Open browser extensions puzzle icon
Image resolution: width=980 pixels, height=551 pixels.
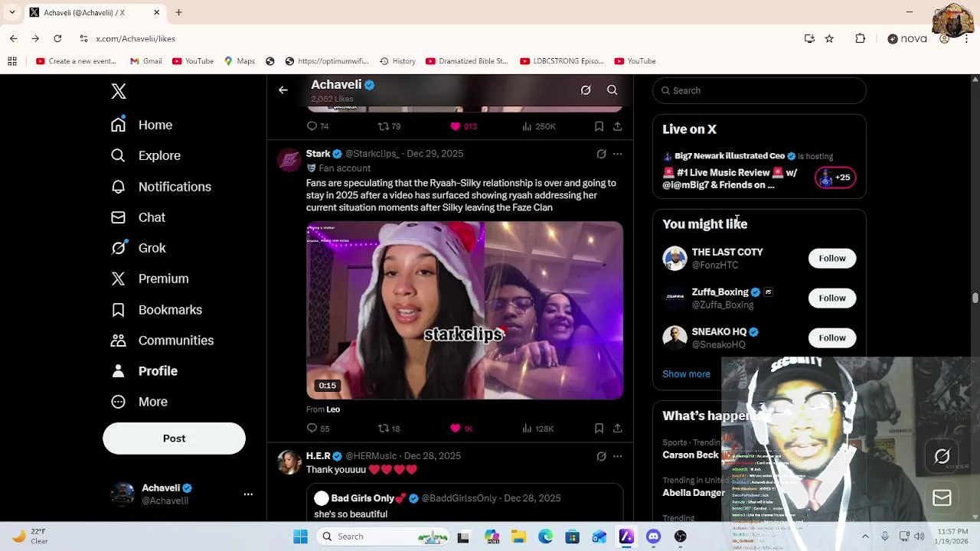pos(861,38)
